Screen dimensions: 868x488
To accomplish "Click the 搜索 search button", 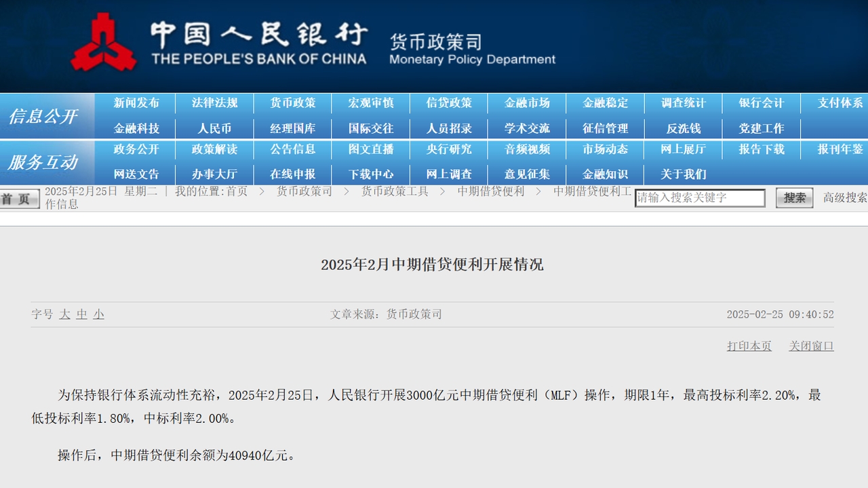I will [x=794, y=198].
